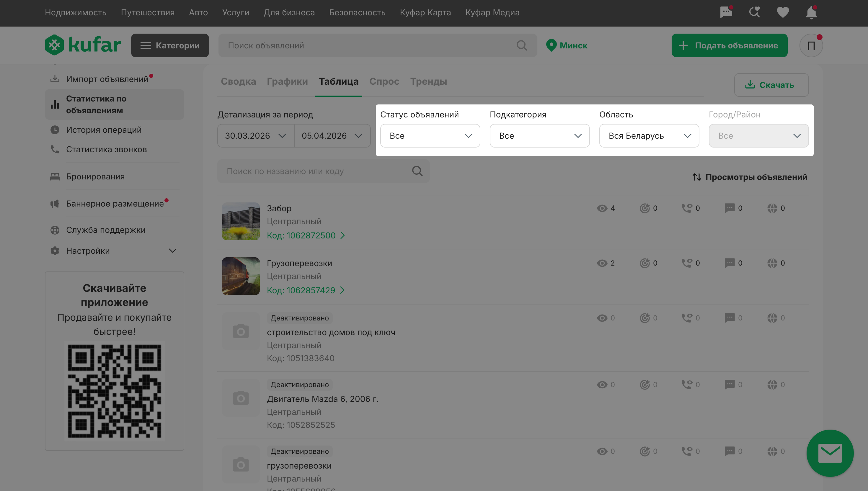Click Подать объявление button
This screenshot has height=491, width=868.
point(729,45)
